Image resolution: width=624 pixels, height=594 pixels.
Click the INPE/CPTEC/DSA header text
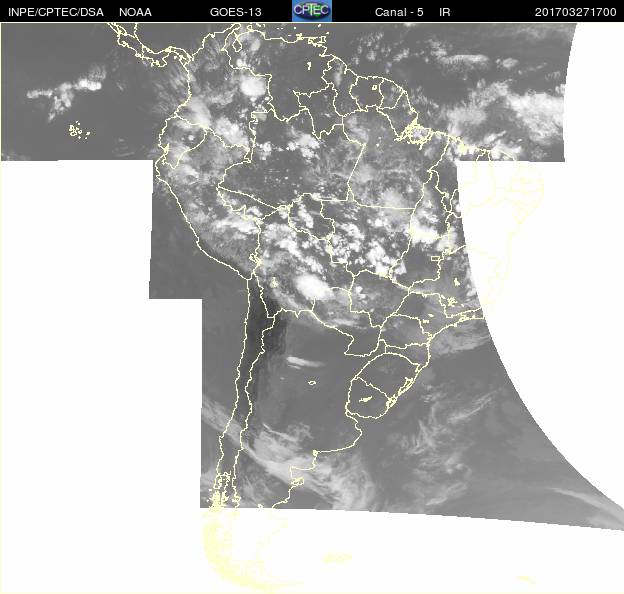(x=56, y=12)
